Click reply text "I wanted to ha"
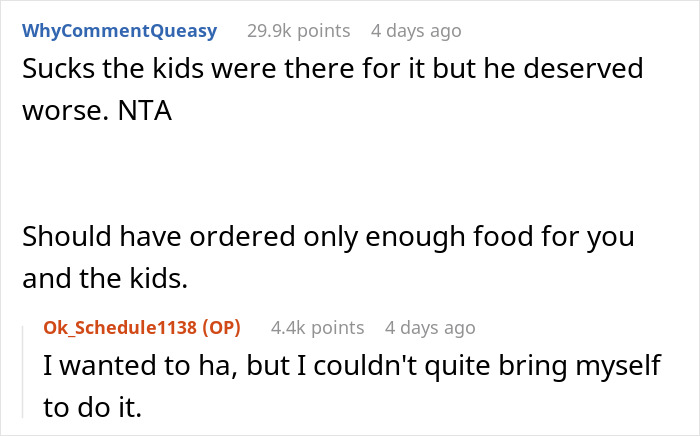Screen dimensions: 700x436 tap(140, 365)
